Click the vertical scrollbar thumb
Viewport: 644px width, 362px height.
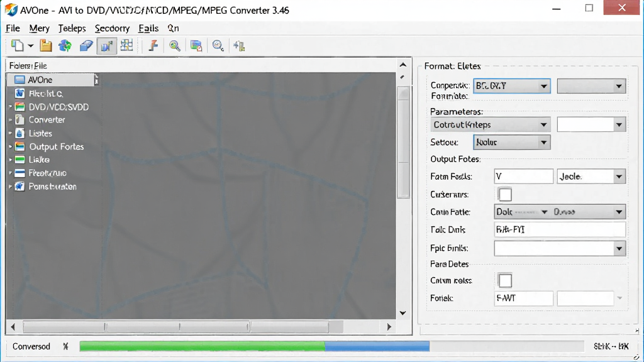(403, 142)
